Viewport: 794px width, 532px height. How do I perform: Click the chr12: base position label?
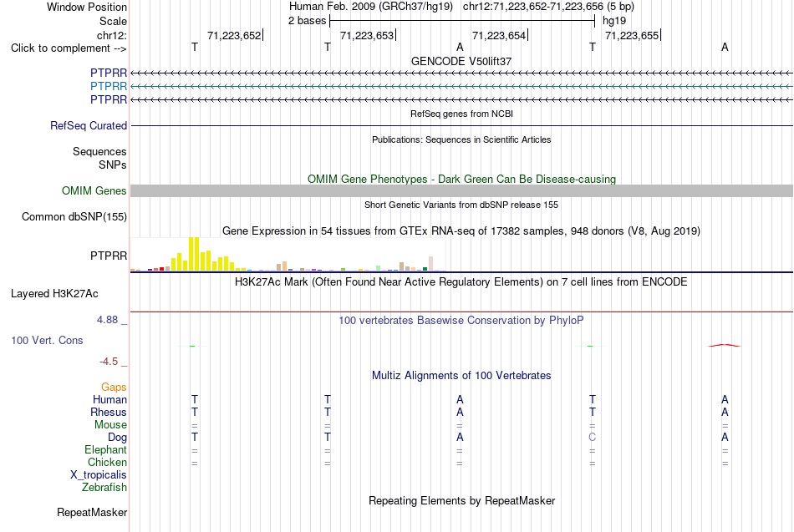click(x=112, y=35)
